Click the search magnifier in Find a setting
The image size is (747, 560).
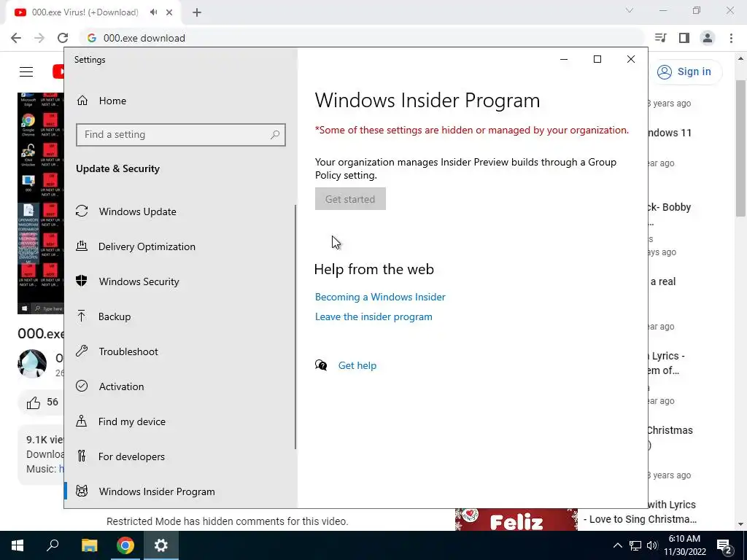pyautogui.click(x=275, y=135)
